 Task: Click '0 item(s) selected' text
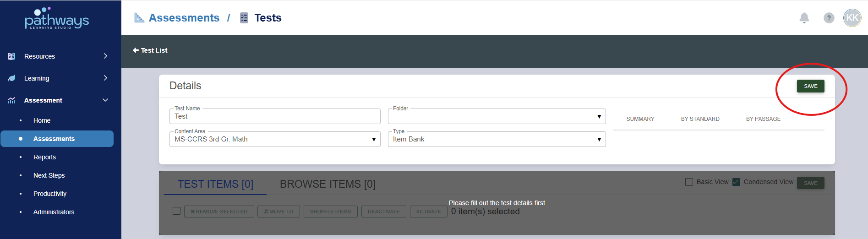pos(486,212)
